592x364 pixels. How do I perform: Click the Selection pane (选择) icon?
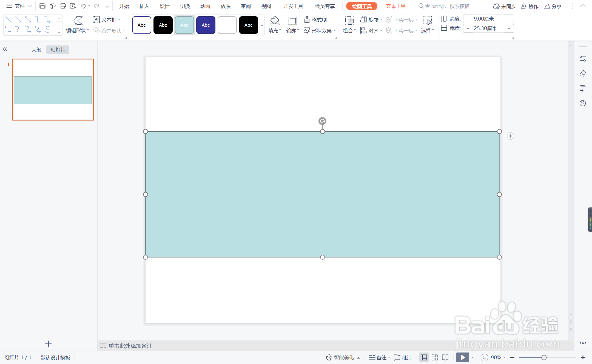coord(427,21)
